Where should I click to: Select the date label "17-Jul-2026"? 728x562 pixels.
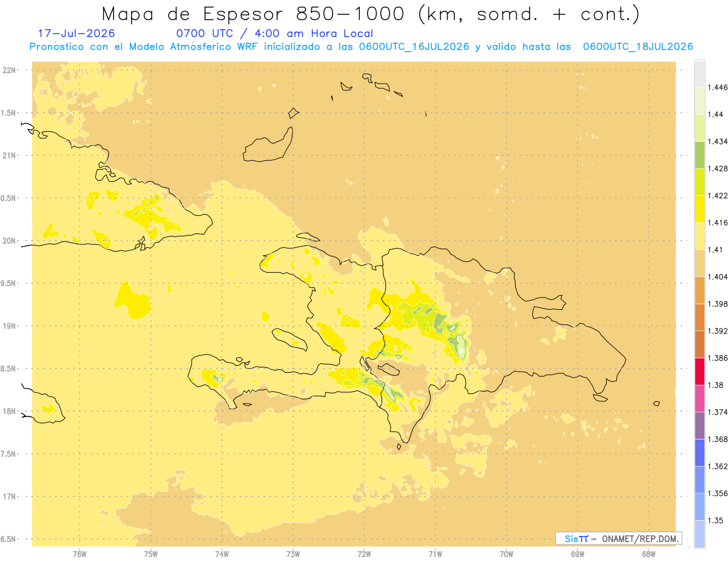tap(76, 33)
